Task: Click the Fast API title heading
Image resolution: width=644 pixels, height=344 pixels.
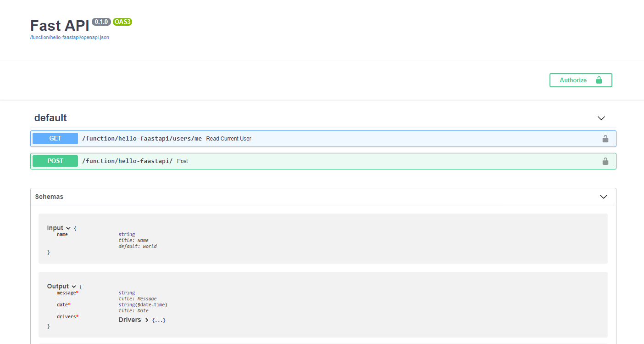Action: pos(59,26)
